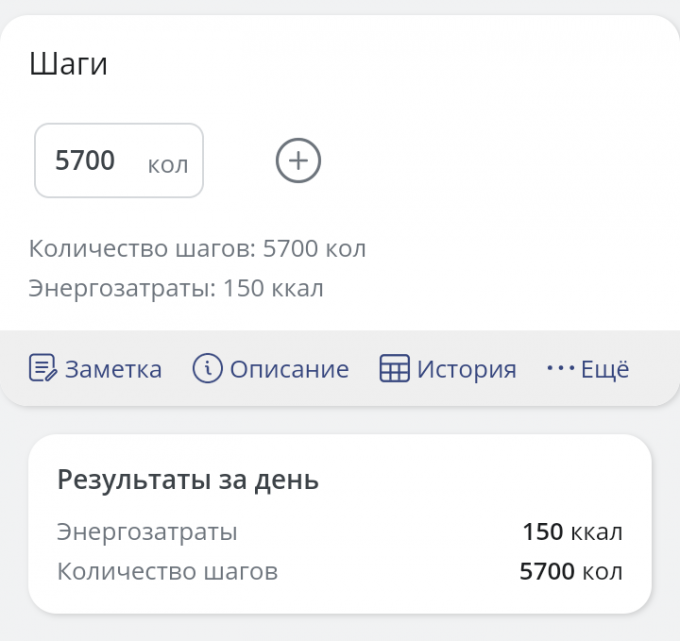Select the Энергозатраты: 150 ккал summary line
The width and height of the screenshot is (680, 641).
[x=176, y=288]
